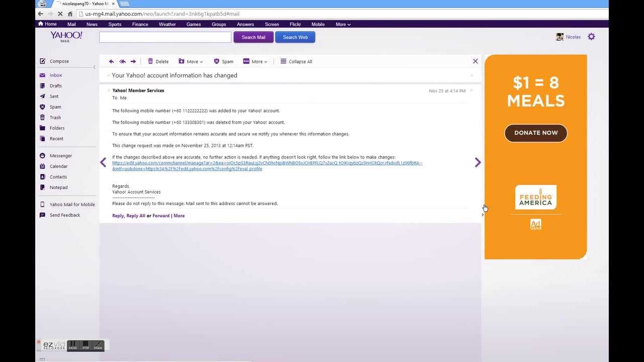Click the More link below message
This screenshot has height=362, width=644.
click(x=179, y=216)
